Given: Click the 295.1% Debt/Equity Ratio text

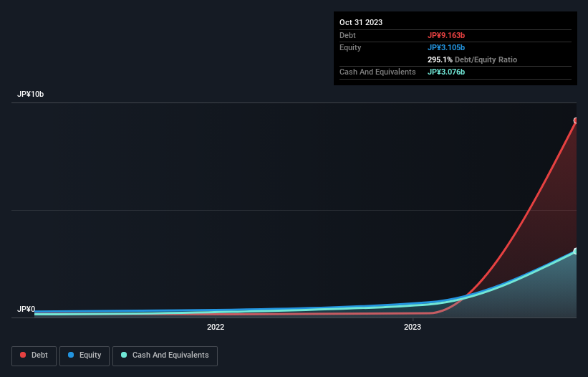Looking at the screenshot, I should [x=472, y=59].
